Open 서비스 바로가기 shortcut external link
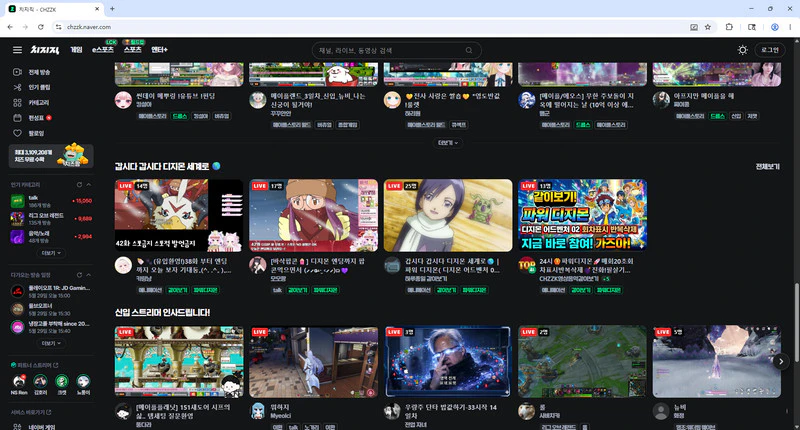Image resolution: width=800 pixels, height=430 pixels. click(49, 412)
